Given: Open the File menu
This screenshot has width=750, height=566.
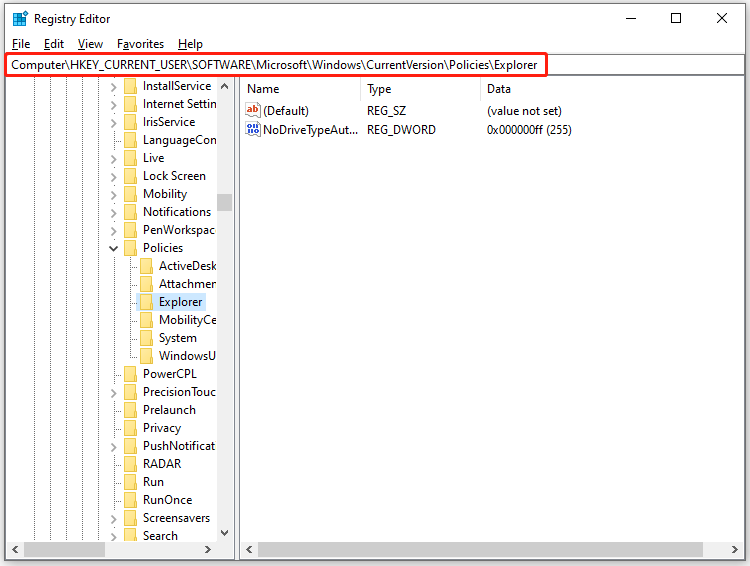Looking at the screenshot, I should pos(21,44).
